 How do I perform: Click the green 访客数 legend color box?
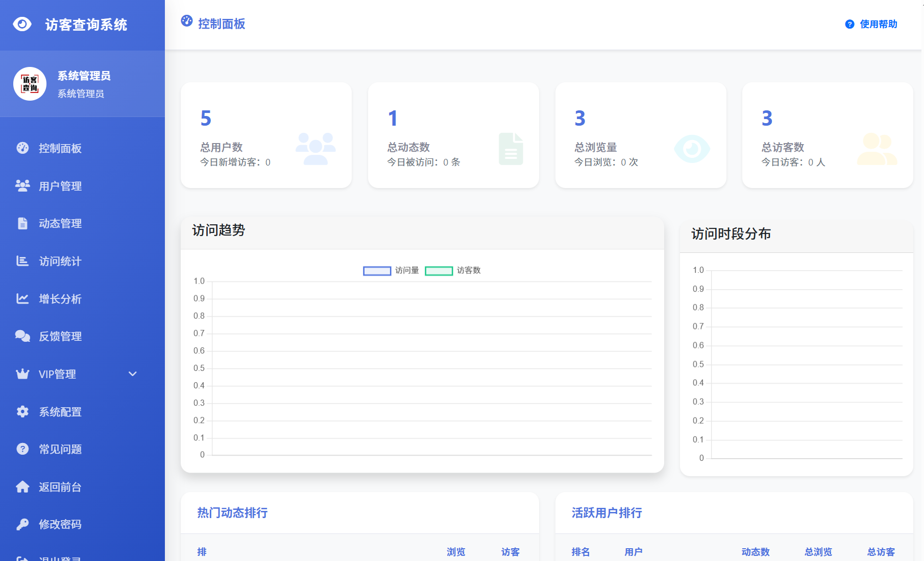(439, 271)
